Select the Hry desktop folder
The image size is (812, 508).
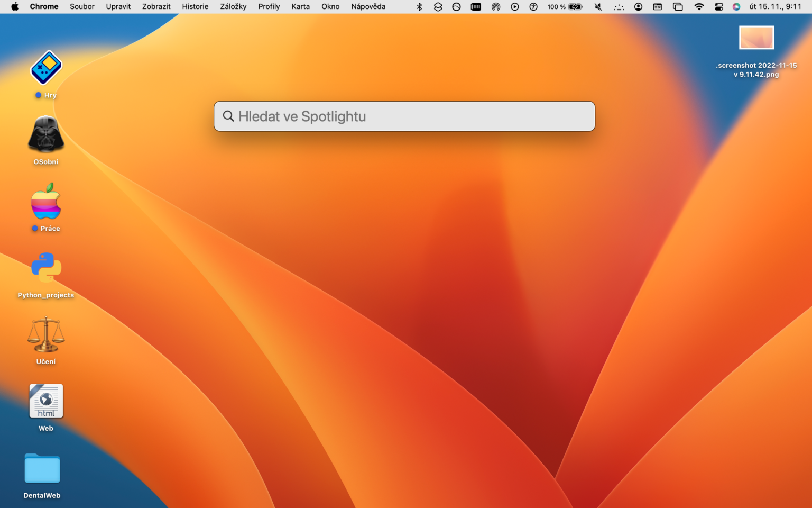[x=46, y=68]
